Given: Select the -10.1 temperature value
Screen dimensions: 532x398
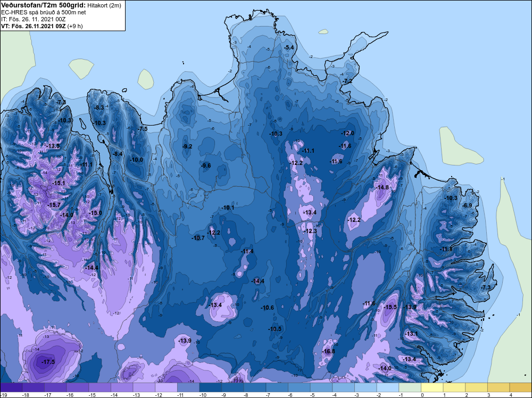Looking at the screenshot, I should pyautogui.click(x=227, y=208).
